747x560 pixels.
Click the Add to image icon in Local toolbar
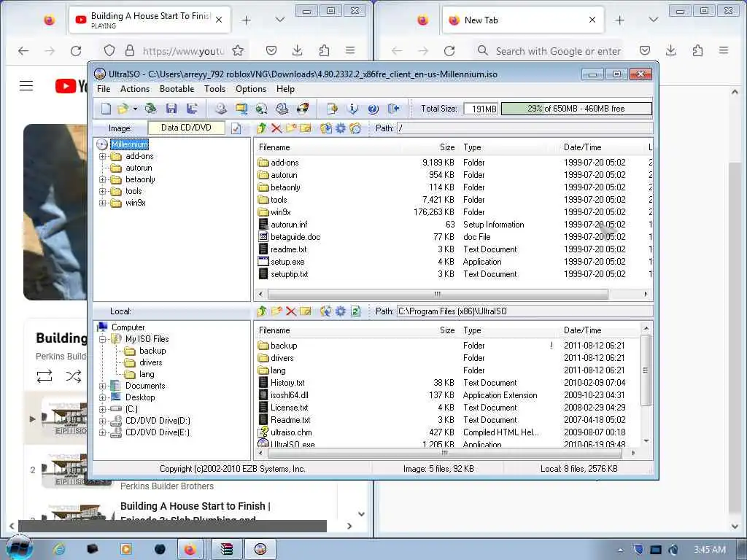pos(326,311)
